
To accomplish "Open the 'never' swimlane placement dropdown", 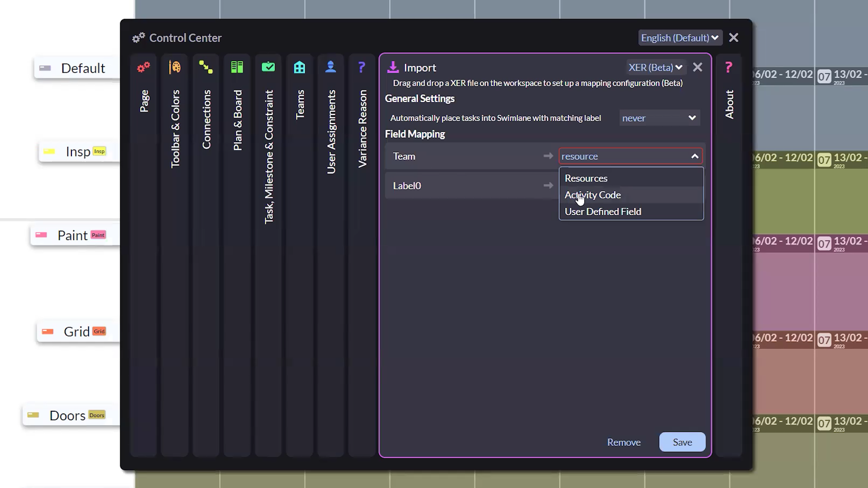I will (660, 118).
